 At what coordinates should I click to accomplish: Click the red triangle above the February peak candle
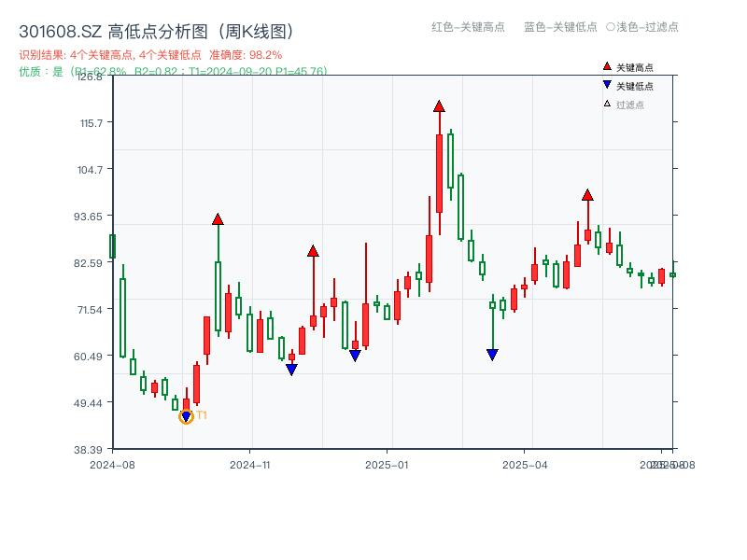pos(438,106)
